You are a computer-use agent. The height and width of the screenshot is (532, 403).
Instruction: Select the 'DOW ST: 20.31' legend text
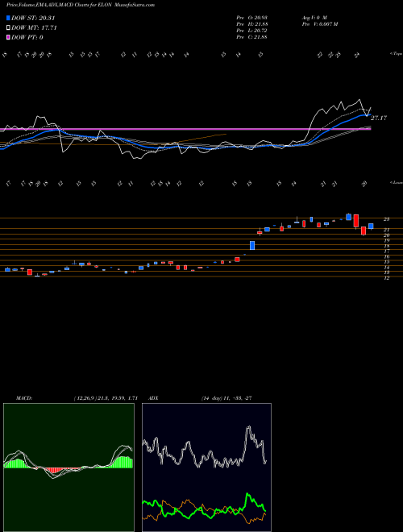(x=33, y=19)
